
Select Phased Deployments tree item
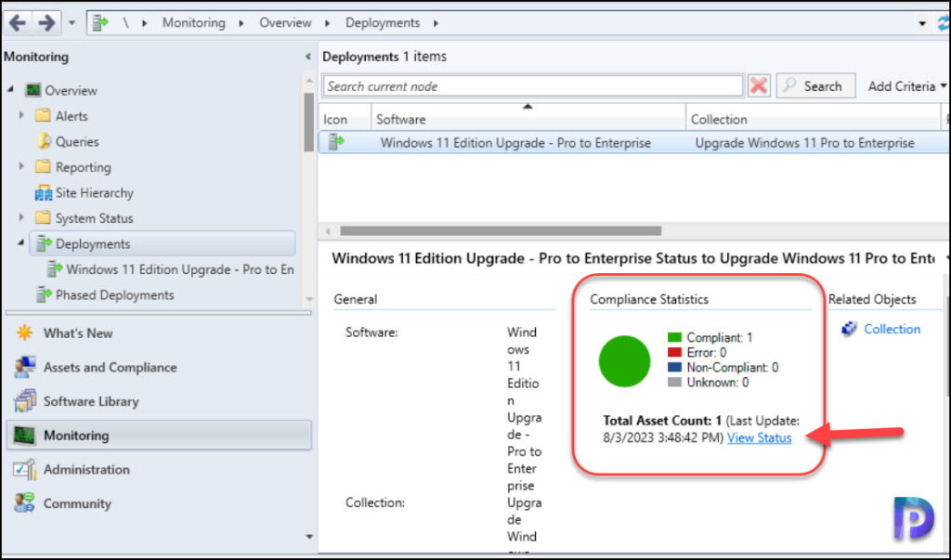click(114, 295)
